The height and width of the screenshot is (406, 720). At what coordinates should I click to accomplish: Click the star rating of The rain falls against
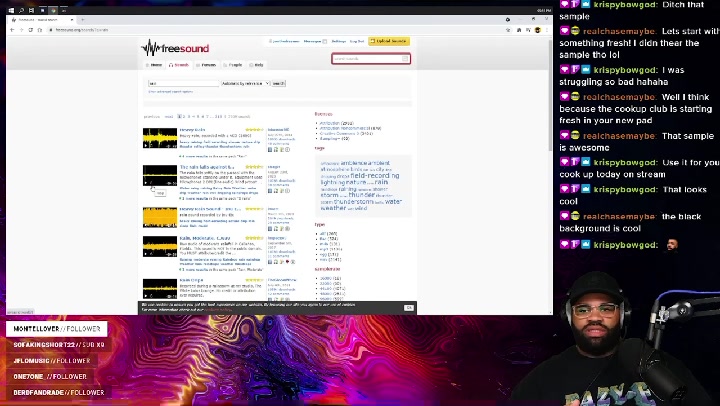point(254,167)
